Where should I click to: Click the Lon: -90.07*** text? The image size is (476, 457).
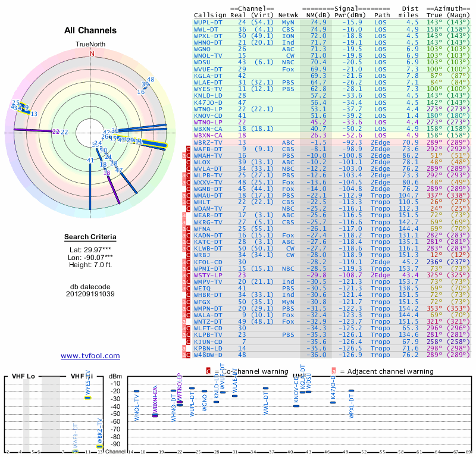pyautogui.click(x=90, y=258)
